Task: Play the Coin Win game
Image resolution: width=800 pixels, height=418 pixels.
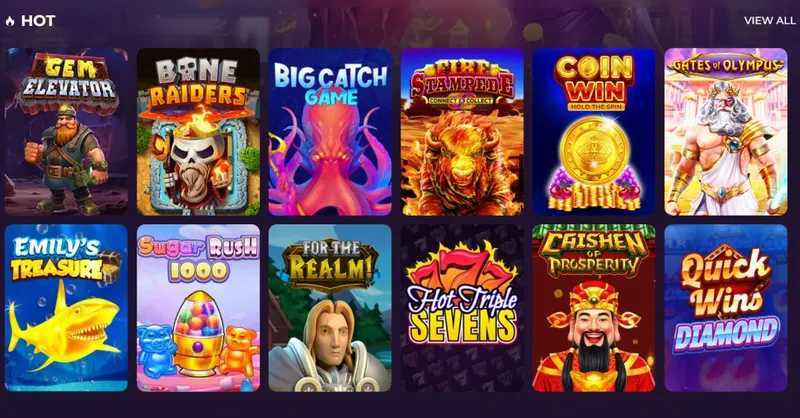Action: pyautogui.click(x=594, y=132)
